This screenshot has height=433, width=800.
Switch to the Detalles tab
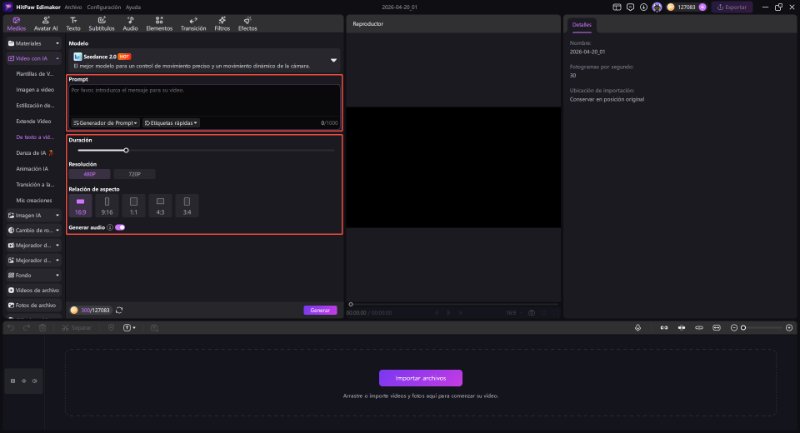tap(581, 24)
